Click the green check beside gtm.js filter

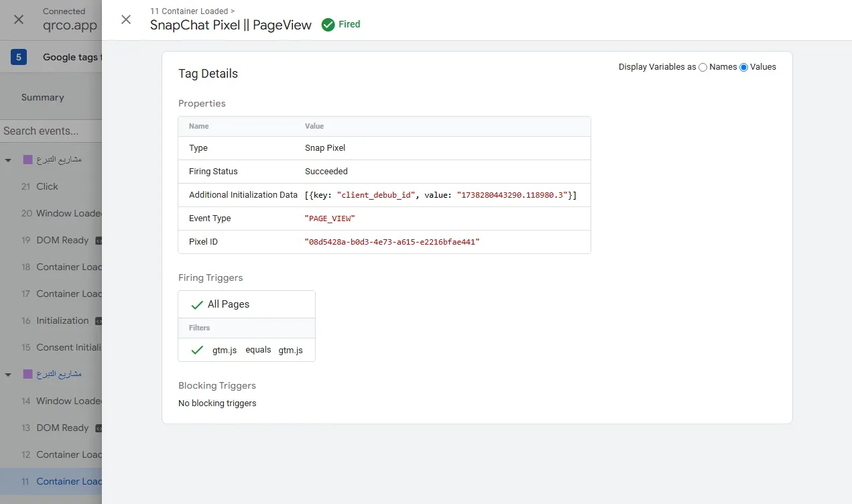[x=197, y=350]
